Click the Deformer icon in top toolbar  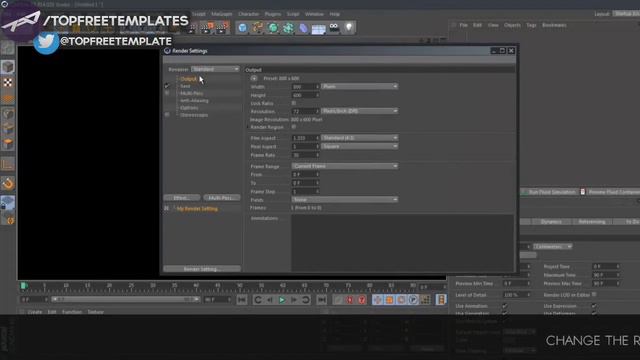pyautogui.click(x=303, y=28)
